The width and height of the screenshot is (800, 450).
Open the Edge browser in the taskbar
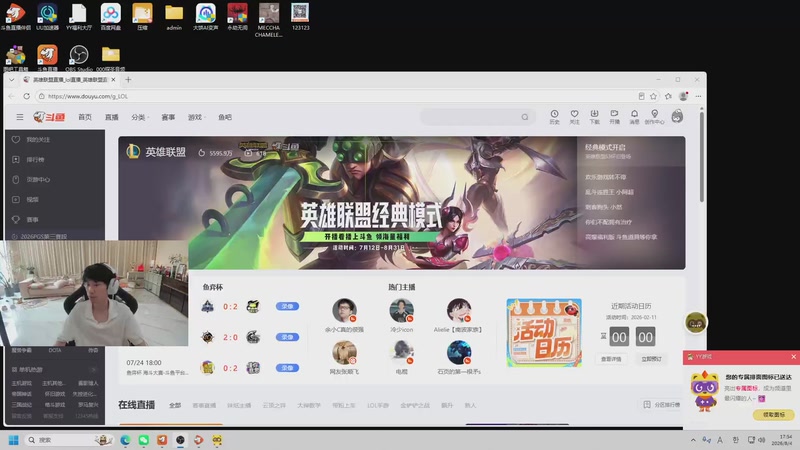click(x=125, y=440)
